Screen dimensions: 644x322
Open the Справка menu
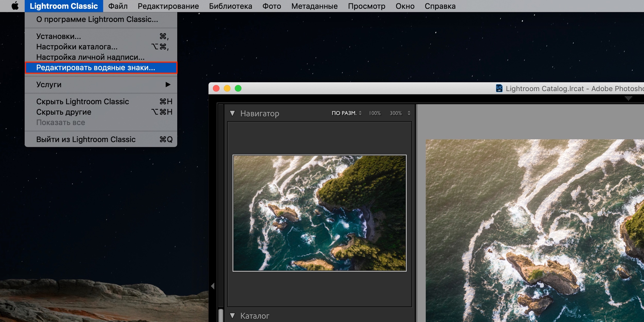[x=440, y=6]
